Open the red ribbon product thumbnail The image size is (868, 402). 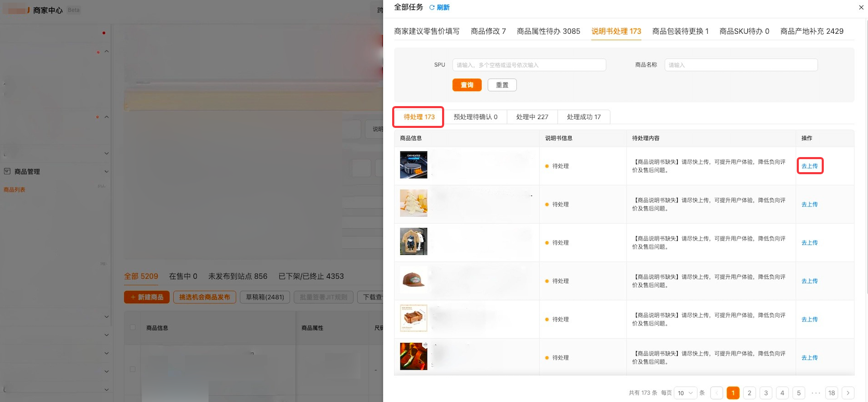(x=413, y=356)
